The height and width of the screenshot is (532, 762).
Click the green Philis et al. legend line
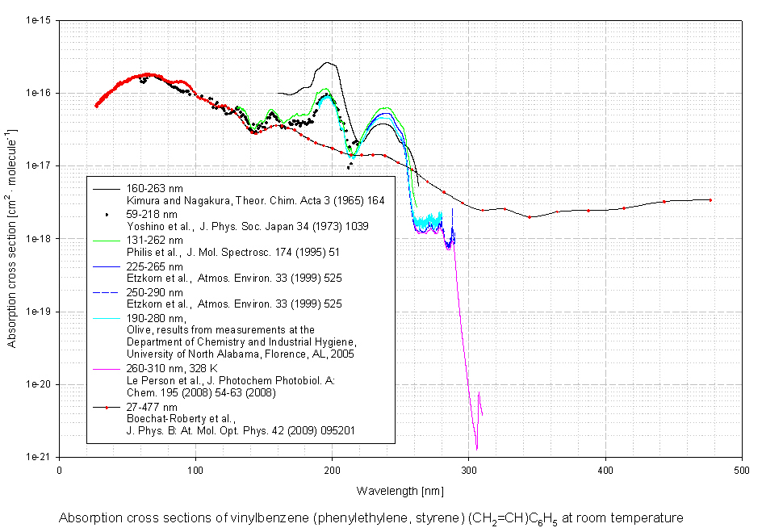coord(107,241)
